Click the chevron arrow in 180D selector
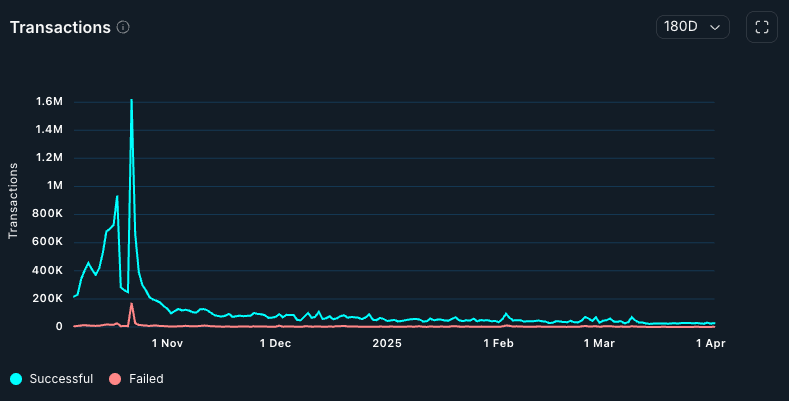Viewport: 789px width, 401px height. (715, 28)
